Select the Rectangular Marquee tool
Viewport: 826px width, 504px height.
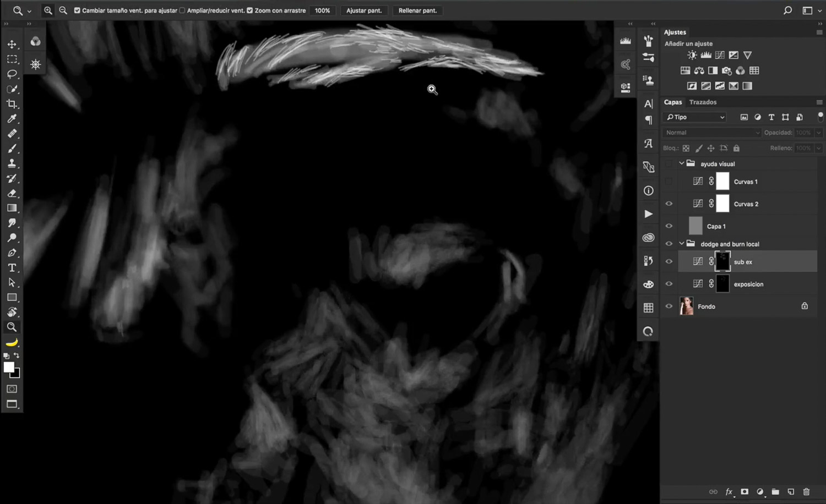coord(12,59)
